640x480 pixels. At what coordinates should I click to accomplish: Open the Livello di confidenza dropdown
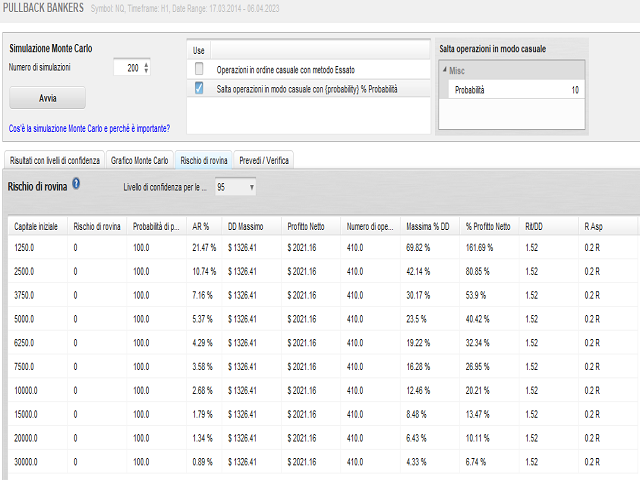[x=236, y=187]
